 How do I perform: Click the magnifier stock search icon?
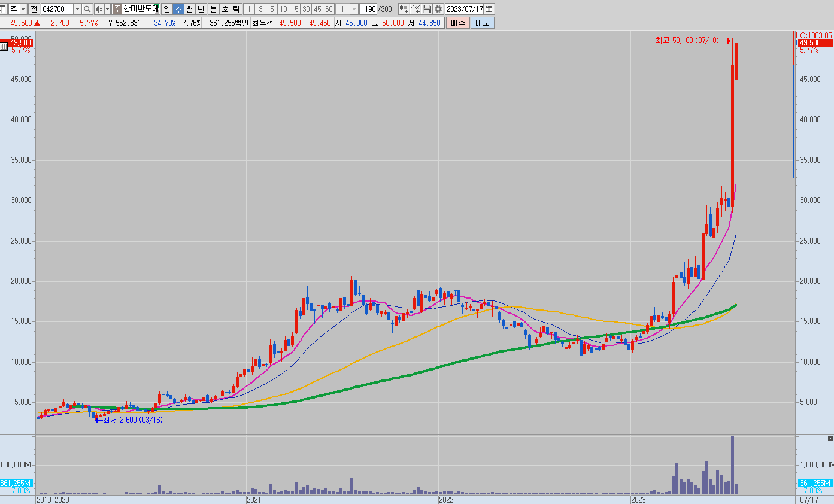[87, 9]
